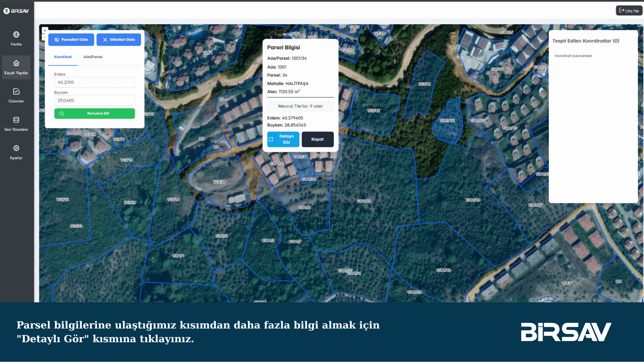
Task: Click parcel label 1301/12 on map
Action: point(447,120)
